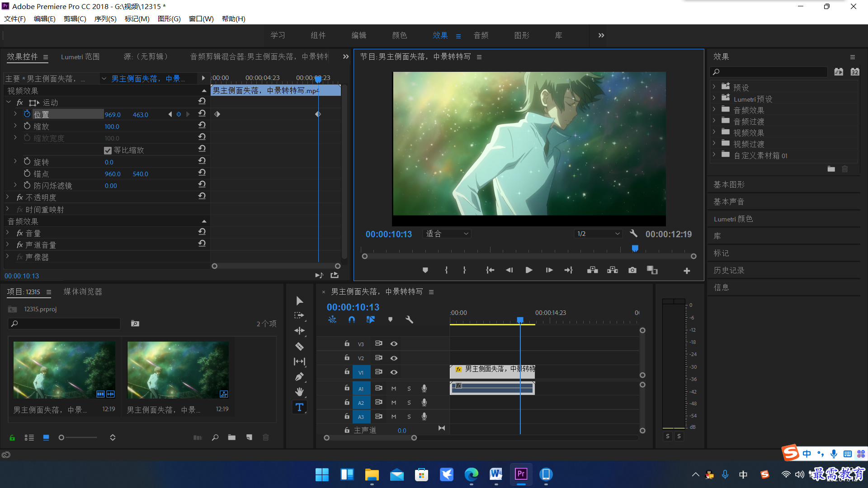Select the Razor tool
868x488 pixels.
click(x=299, y=347)
